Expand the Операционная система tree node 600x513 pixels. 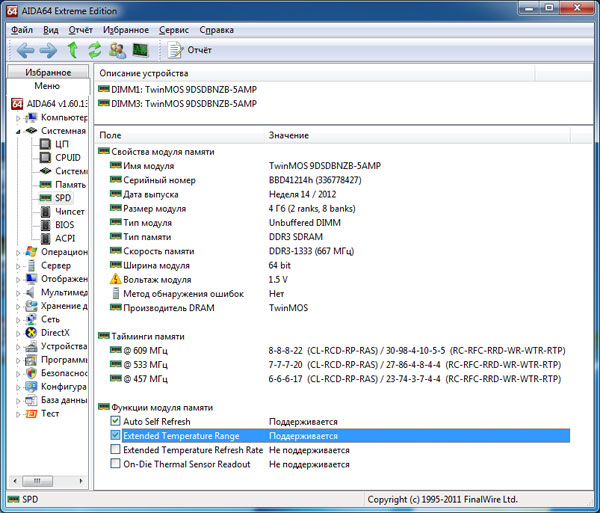18,252
